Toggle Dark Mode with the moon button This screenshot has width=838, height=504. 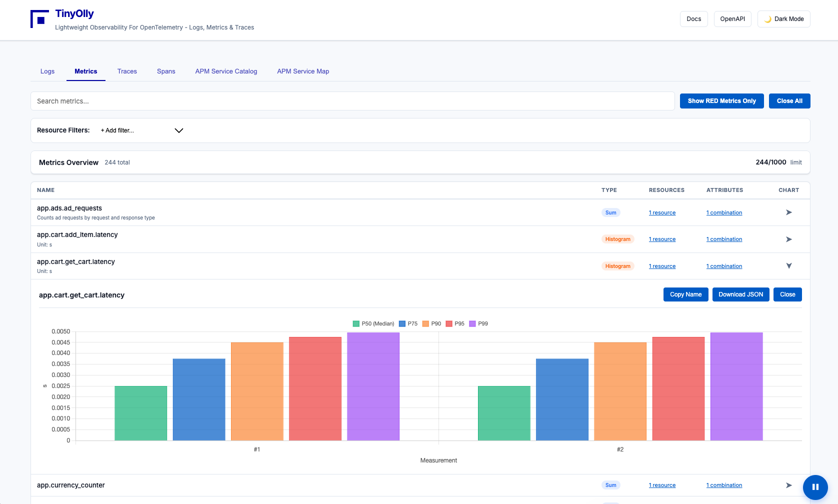click(783, 19)
